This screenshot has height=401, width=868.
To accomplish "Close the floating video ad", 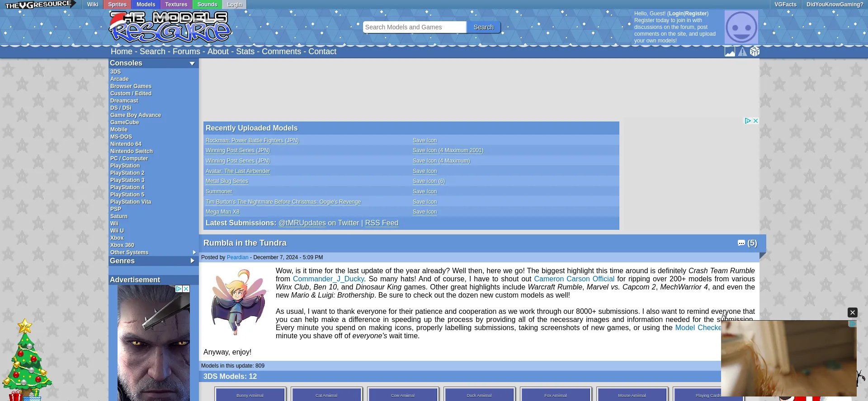I will click(852, 312).
